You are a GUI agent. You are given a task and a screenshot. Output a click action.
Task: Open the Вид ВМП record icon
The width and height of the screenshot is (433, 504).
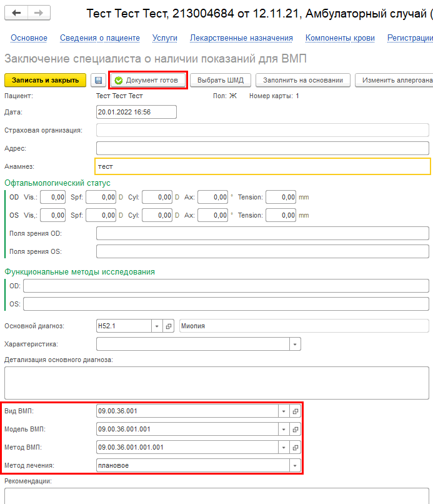point(296,411)
